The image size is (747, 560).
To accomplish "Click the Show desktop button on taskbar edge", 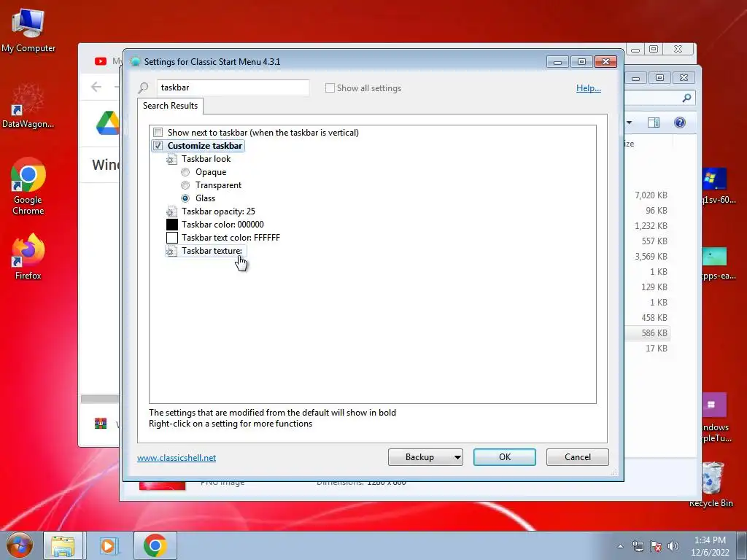I will pyautogui.click(x=741, y=545).
